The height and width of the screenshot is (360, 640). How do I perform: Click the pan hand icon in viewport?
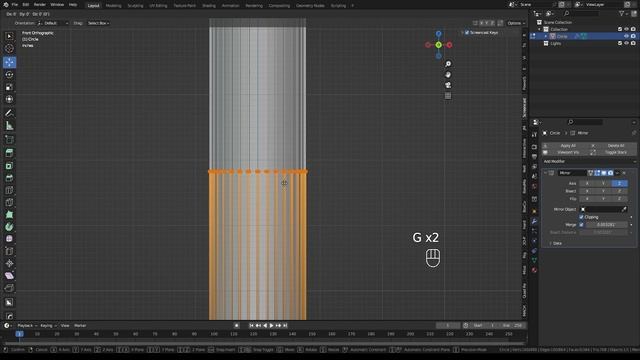point(448,75)
